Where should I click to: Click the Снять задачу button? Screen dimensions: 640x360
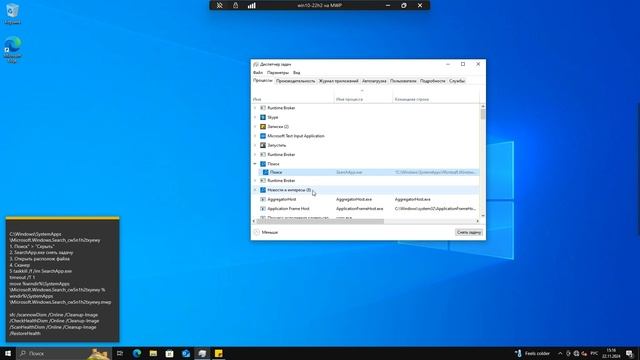pyautogui.click(x=469, y=232)
